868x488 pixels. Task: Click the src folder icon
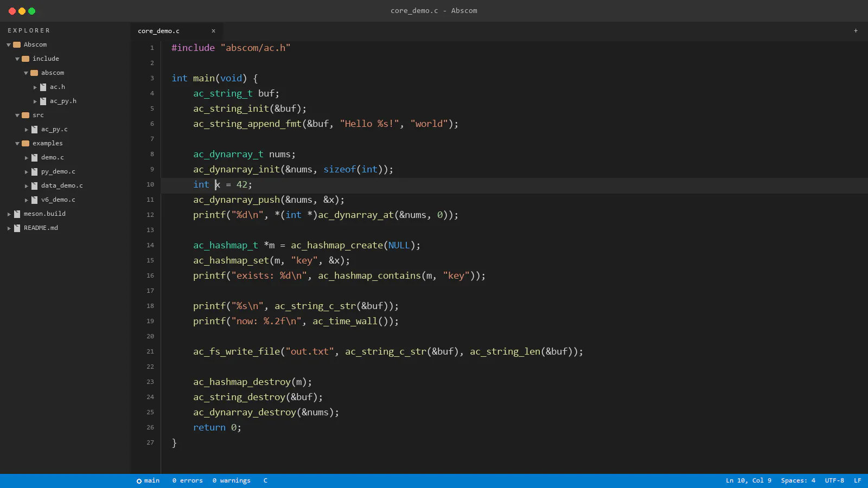[x=25, y=115]
